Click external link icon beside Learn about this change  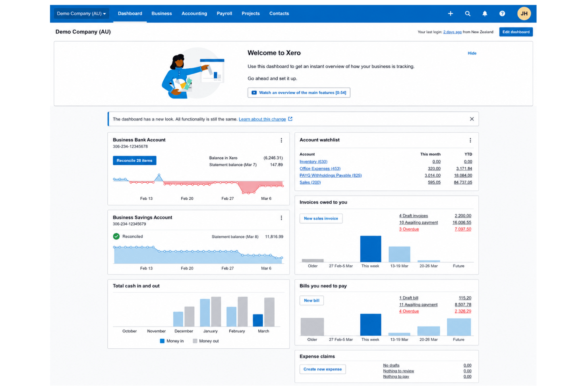(290, 119)
